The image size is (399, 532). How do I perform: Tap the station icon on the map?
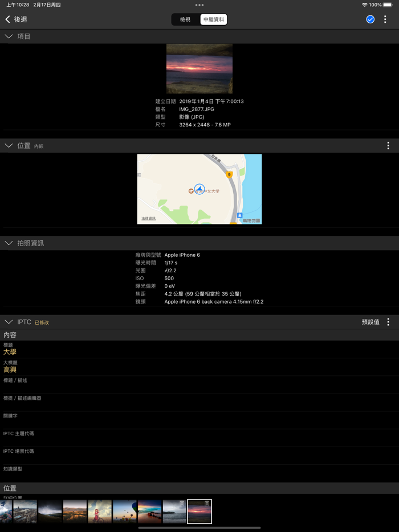[240, 215]
